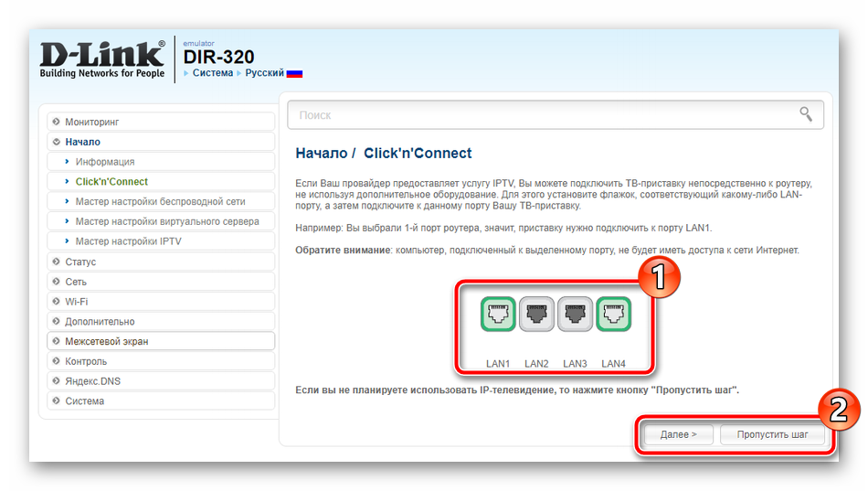Screen dimensions: 868x491
Task: Expand the Дополнительно section
Action: [161, 322]
